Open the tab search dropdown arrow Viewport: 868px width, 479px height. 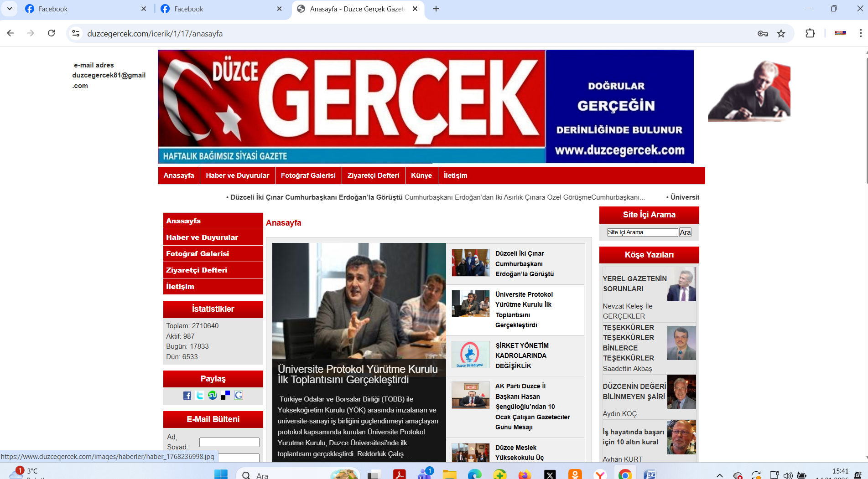point(10,9)
